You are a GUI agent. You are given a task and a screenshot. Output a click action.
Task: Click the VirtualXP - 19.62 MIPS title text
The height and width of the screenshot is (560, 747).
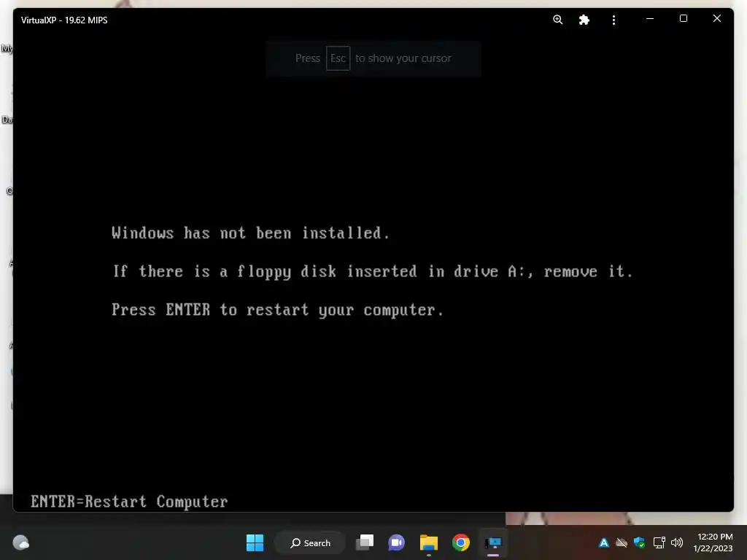click(x=64, y=20)
